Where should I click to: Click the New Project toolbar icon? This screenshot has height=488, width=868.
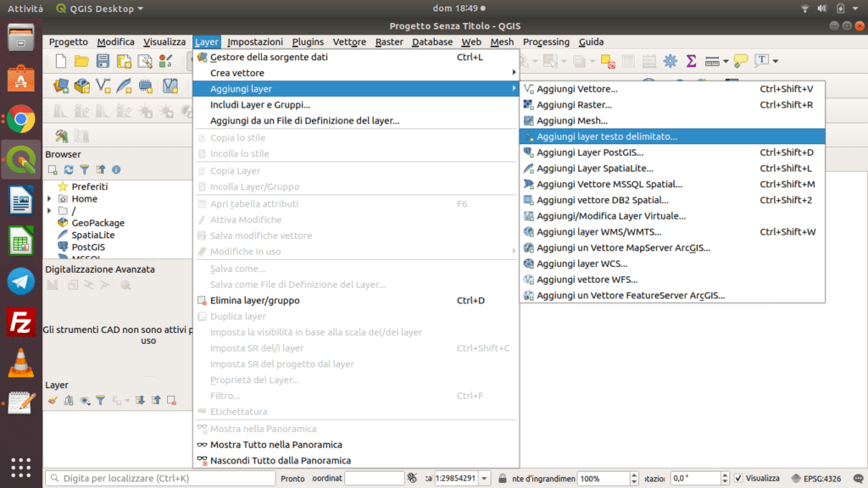(60, 61)
